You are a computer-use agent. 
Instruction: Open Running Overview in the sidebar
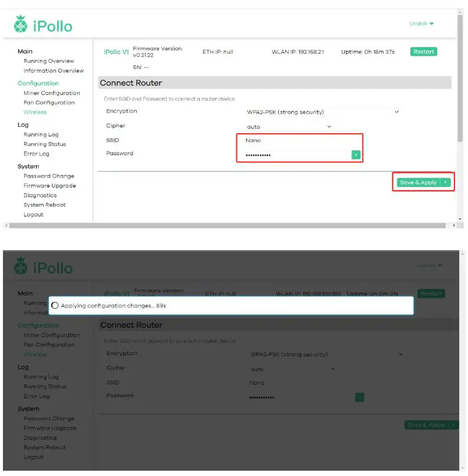49,61
